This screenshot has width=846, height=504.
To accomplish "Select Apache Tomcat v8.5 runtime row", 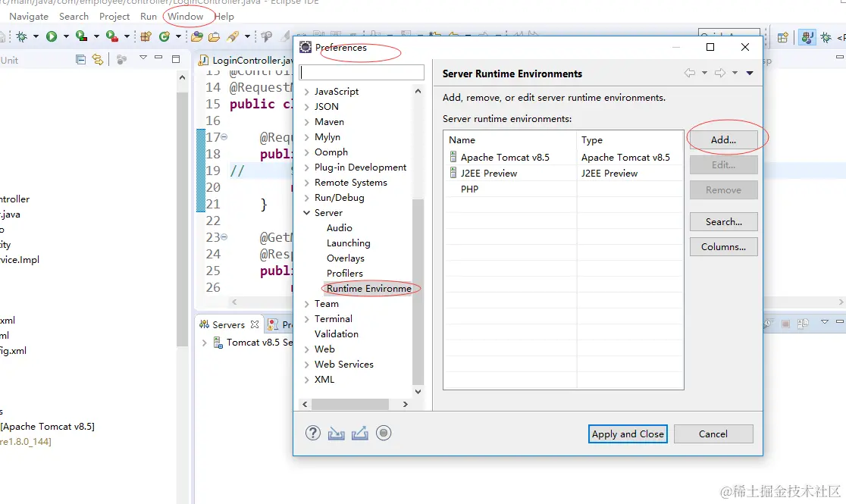I will [x=563, y=158].
